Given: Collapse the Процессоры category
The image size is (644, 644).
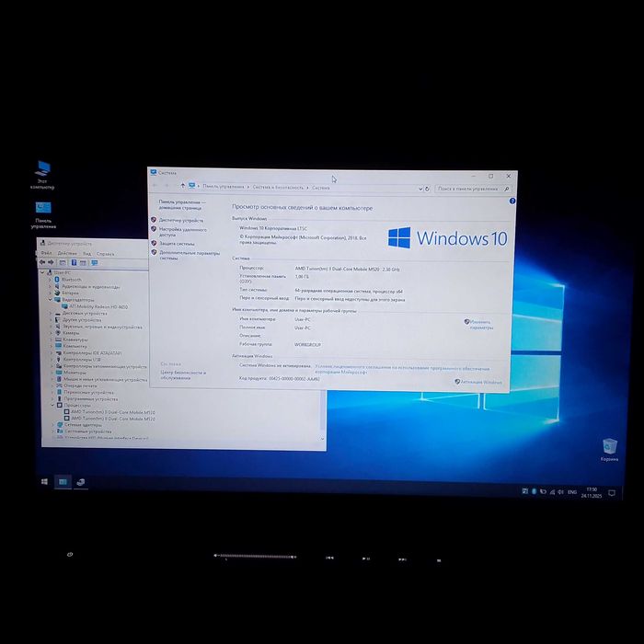Looking at the screenshot, I should (52, 405).
